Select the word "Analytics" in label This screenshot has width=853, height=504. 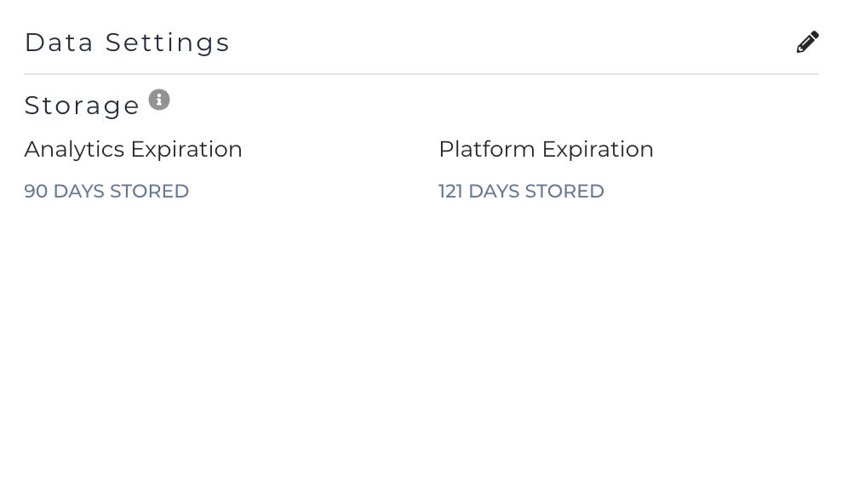[75, 150]
